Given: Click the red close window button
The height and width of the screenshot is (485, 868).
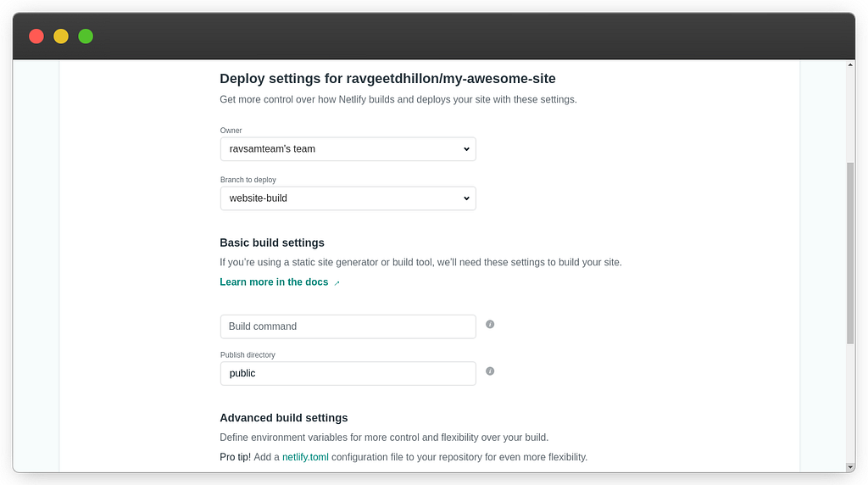Looking at the screenshot, I should [x=36, y=36].
